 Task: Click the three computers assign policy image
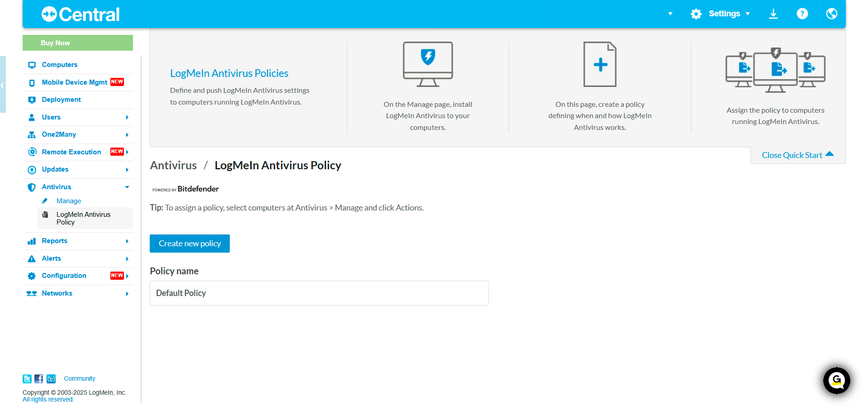point(775,70)
